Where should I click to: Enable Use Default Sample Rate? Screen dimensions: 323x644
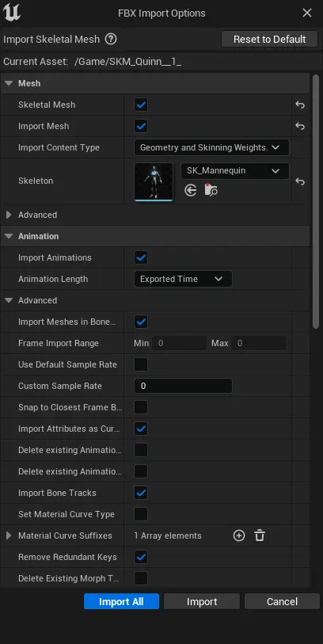pyautogui.click(x=141, y=364)
